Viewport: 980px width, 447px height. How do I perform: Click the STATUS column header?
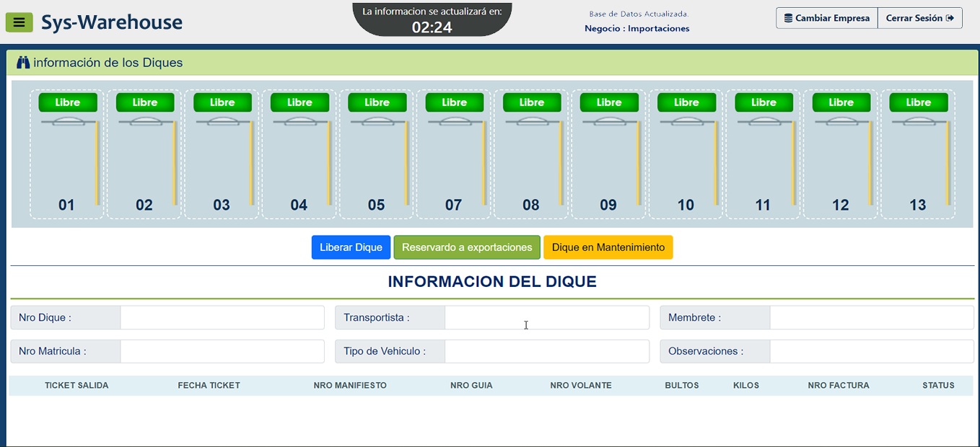(937, 386)
